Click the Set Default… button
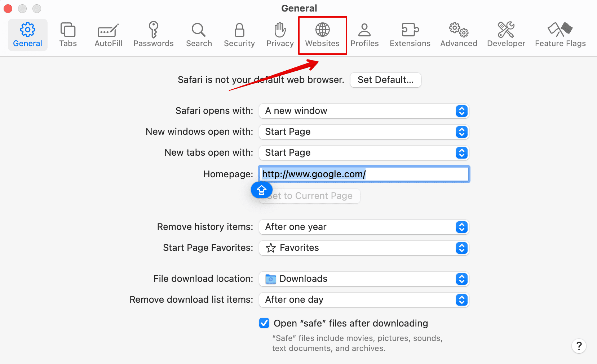The width and height of the screenshot is (597, 364). tap(385, 80)
